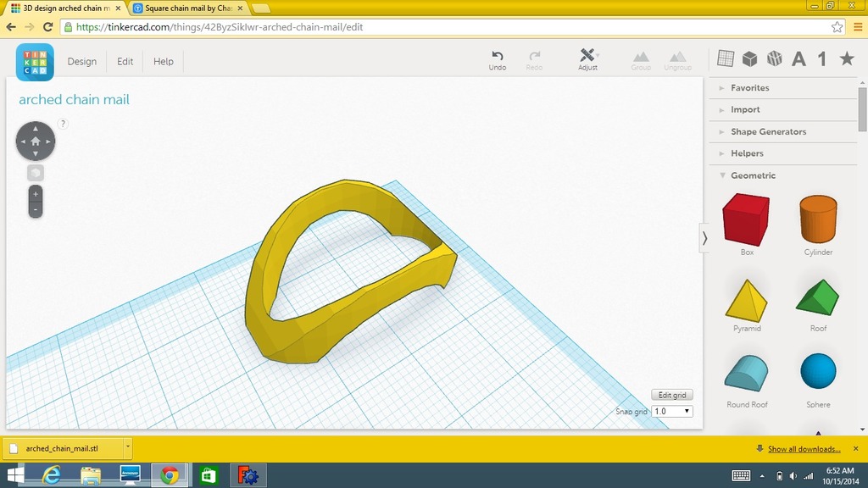The image size is (868, 488).
Task: Switch to 3D design arched chain mail tab
Action: [65, 8]
